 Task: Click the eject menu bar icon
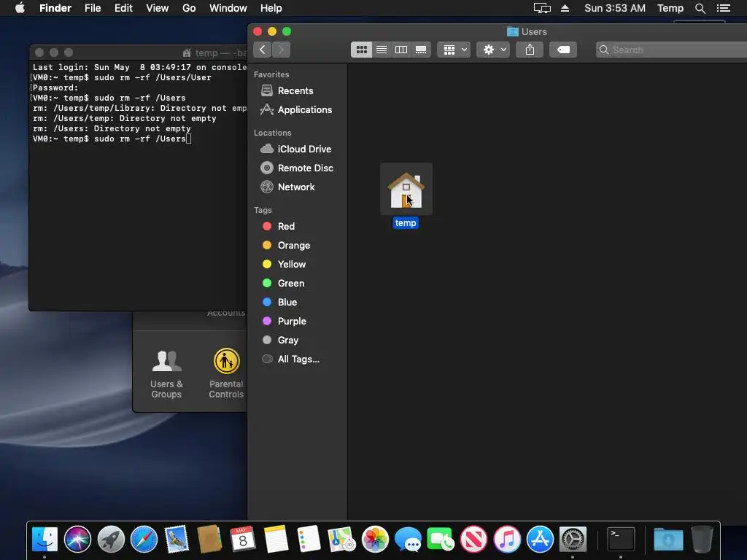pyautogui.click(x=565, y=8)
